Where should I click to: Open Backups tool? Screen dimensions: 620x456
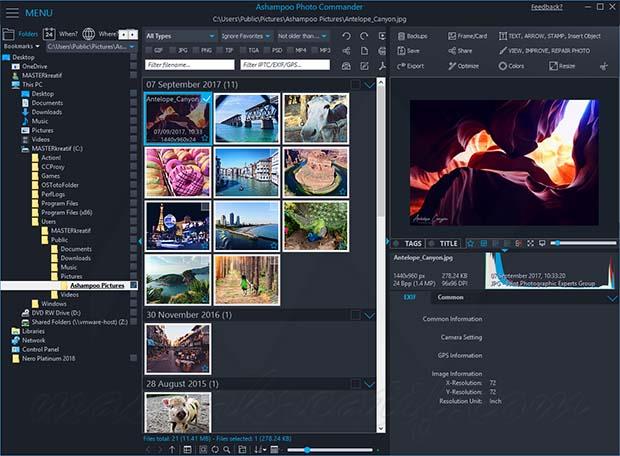[412, 36]
